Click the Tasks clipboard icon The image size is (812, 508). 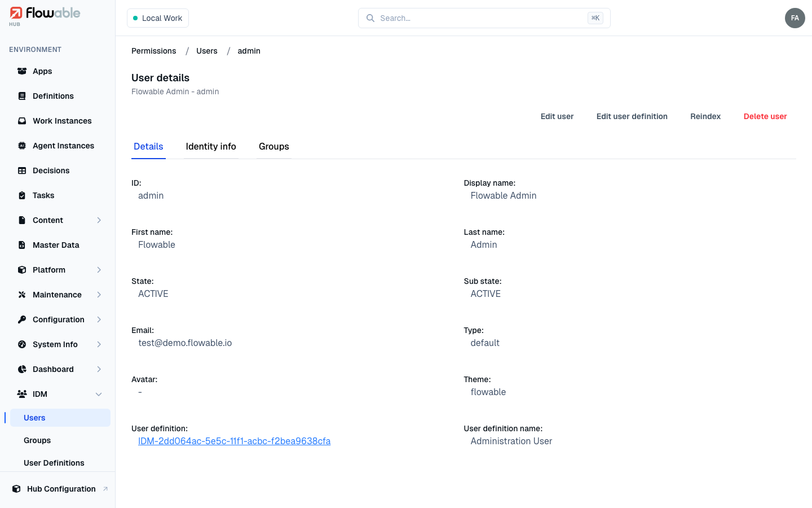point(22,195)
